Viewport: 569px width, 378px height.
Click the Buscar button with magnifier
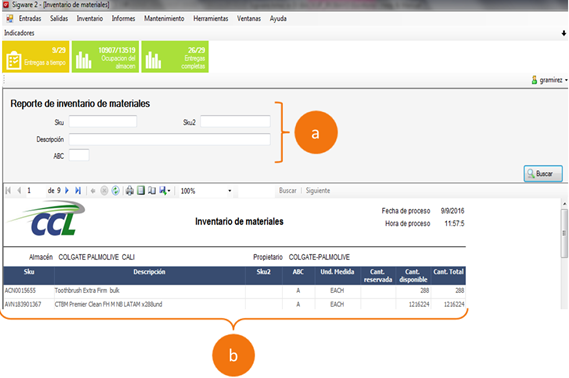(x=543, y=174)
